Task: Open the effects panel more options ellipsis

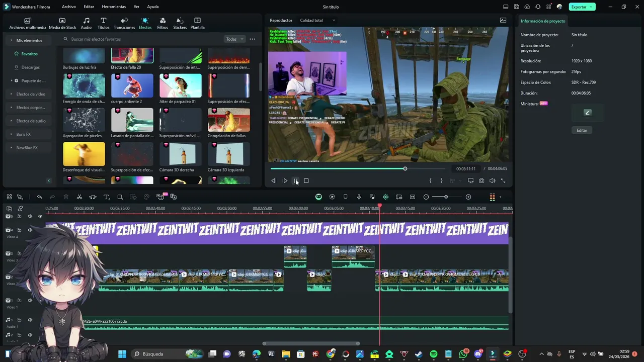Action: (x=253, y=39)
